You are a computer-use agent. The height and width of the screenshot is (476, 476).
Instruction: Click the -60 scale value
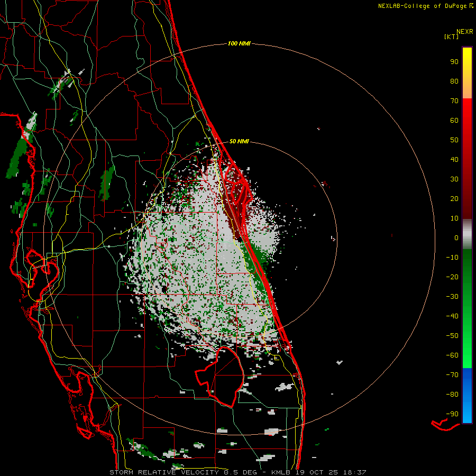[452, 355]
